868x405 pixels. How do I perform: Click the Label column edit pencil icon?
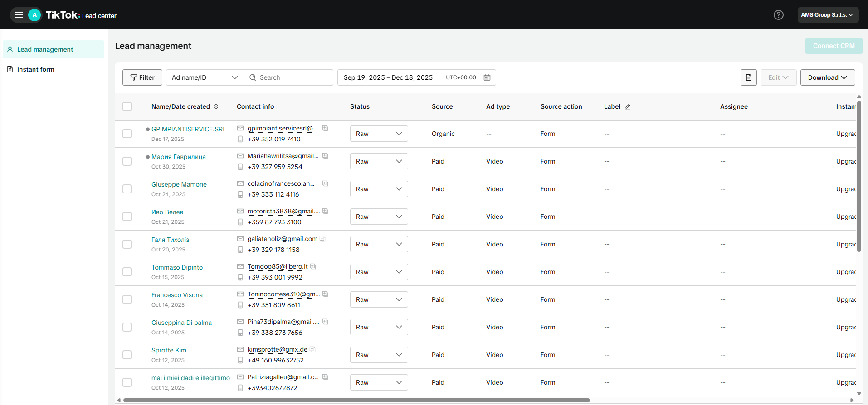point(628,107)
